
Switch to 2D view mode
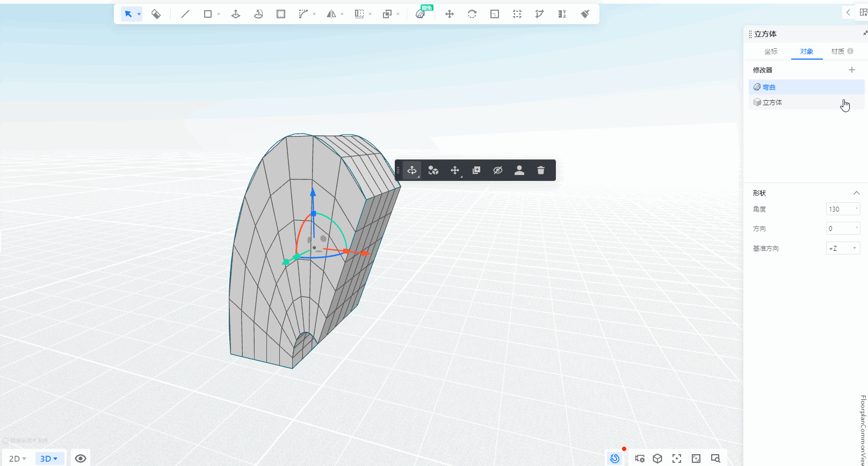tap(17, 458)
